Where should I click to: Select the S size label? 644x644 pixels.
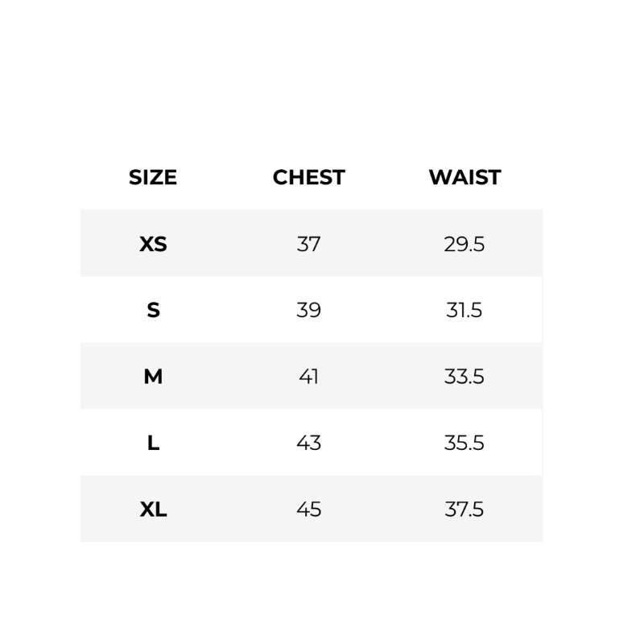tap(153, 310)
